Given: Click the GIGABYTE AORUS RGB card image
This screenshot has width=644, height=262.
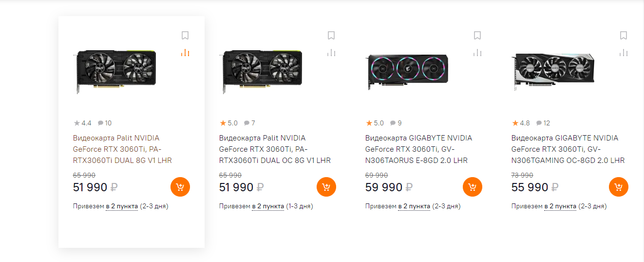Looking at the screenshot, I should [408, 71].
